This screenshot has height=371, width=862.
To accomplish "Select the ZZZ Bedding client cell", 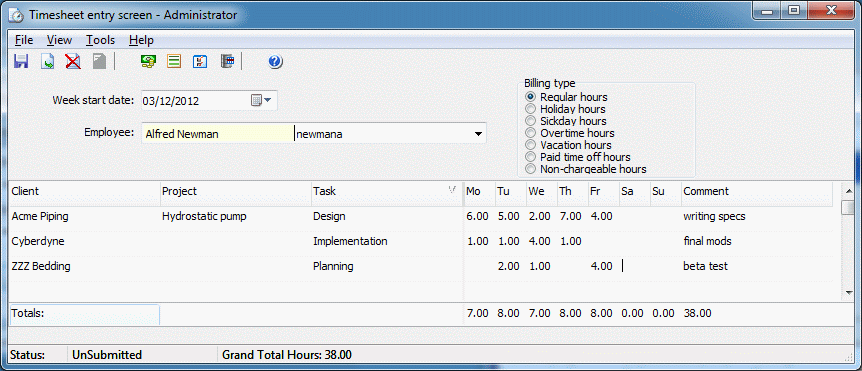I will coord(84,267).
